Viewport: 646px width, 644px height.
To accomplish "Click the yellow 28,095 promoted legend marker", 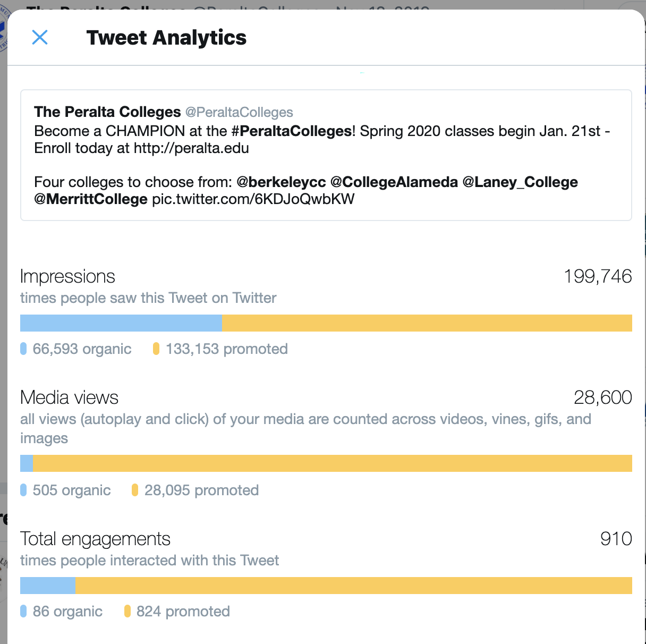I will pyautogui.click(x=135, y=490).
